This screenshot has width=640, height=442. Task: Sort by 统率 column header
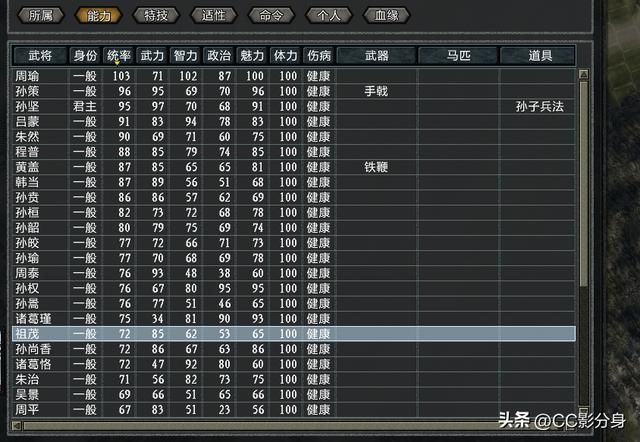[x=118, y=56]
